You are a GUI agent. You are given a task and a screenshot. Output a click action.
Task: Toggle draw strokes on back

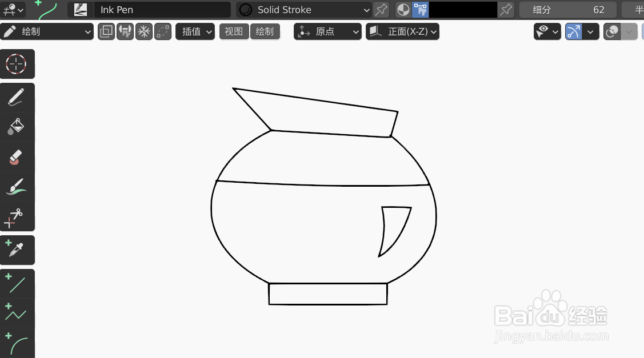[106, 31]
